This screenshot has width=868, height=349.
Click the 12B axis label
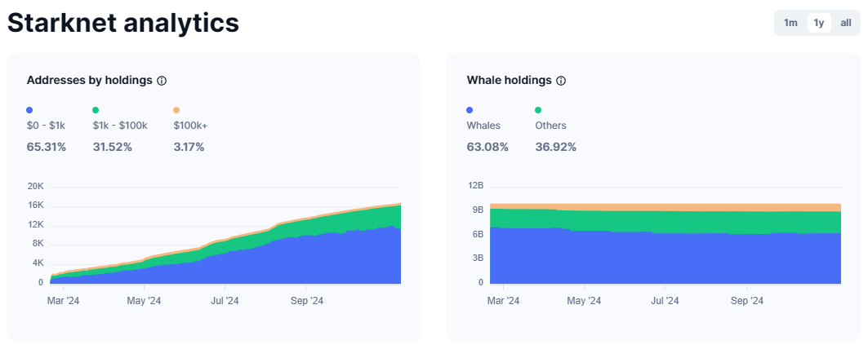pos(475,186)
